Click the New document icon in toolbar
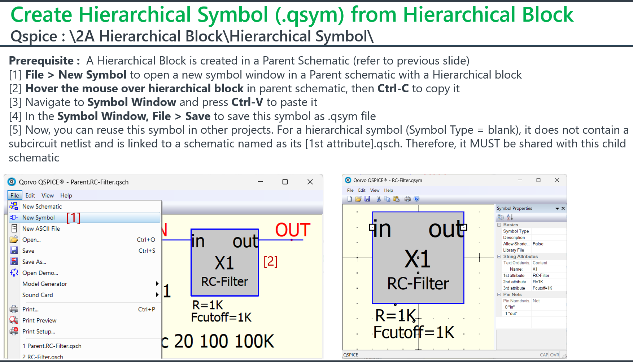Screen dimensions: 633x364 tap(349, 199)
